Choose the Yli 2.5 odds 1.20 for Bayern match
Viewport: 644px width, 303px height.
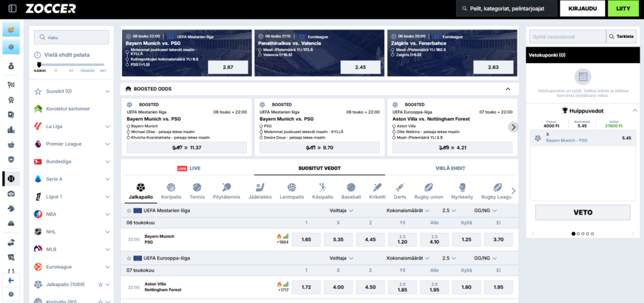(x=402, y=239)
